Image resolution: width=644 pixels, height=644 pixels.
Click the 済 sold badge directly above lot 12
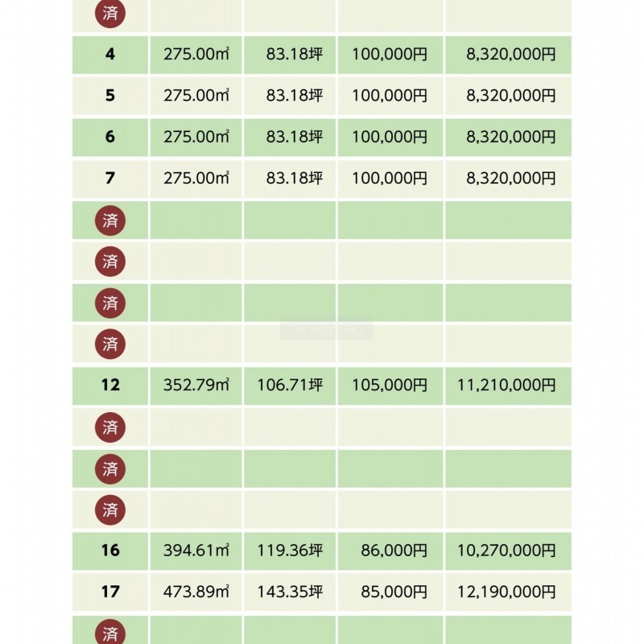click(x=110, y=345)
